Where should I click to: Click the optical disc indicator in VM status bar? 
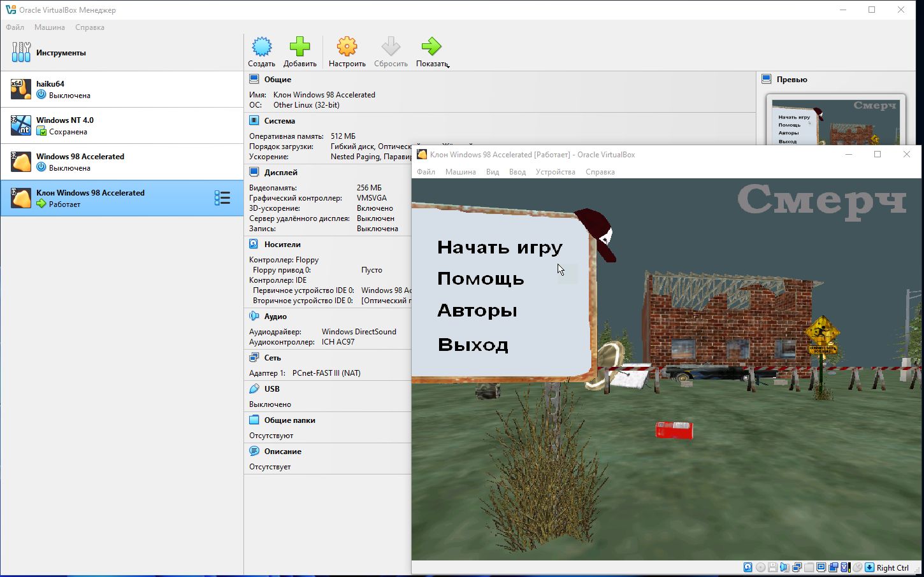[760, 567]
